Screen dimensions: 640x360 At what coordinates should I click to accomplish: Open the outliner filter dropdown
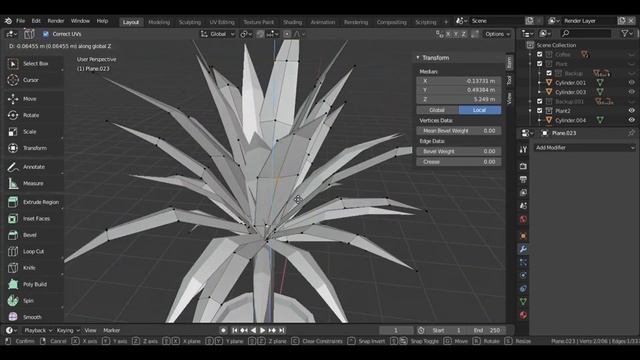coord(627,33)
